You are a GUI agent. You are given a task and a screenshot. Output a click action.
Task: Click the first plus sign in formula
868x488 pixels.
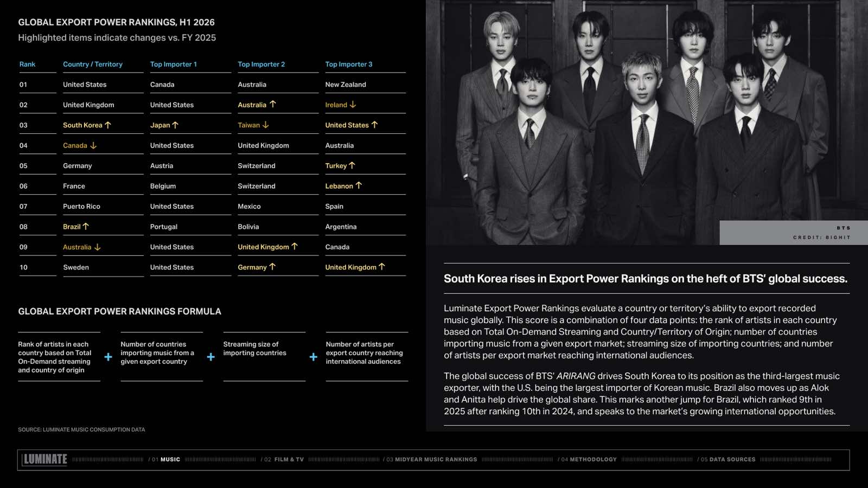click(108, 357)
